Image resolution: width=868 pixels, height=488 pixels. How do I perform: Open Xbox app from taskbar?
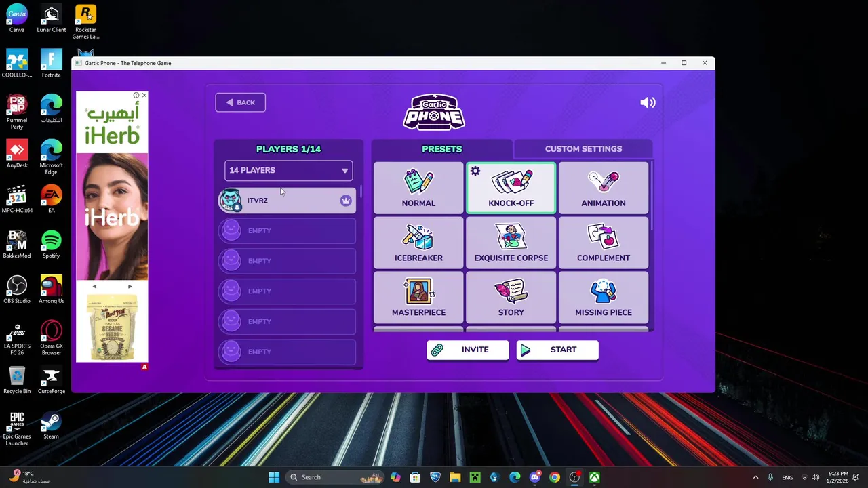pyautogui.click(x=594, y=477)
